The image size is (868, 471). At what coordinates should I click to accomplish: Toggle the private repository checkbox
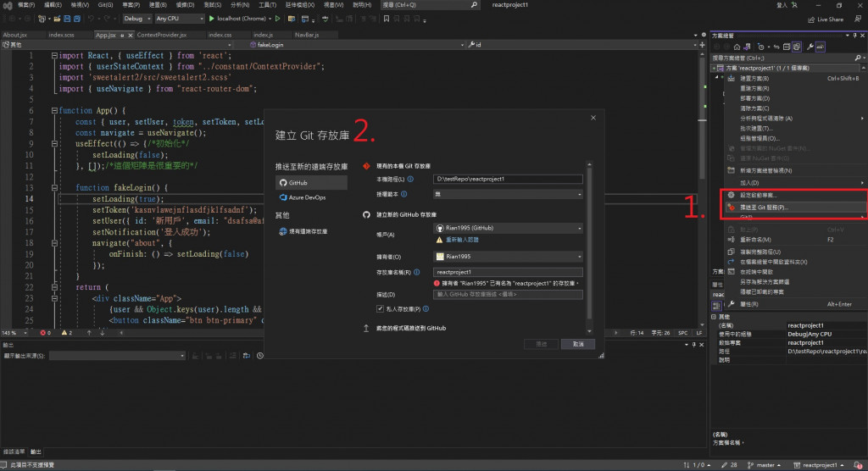point(380,309)
